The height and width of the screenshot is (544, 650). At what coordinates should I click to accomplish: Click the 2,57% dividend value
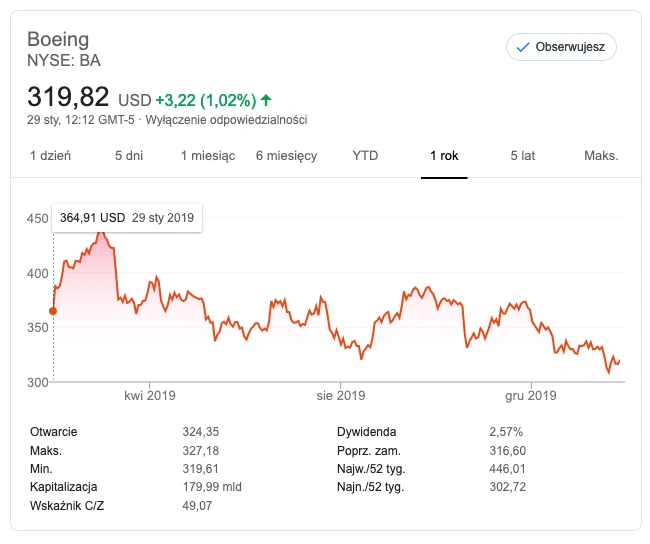tap(506, 432)
